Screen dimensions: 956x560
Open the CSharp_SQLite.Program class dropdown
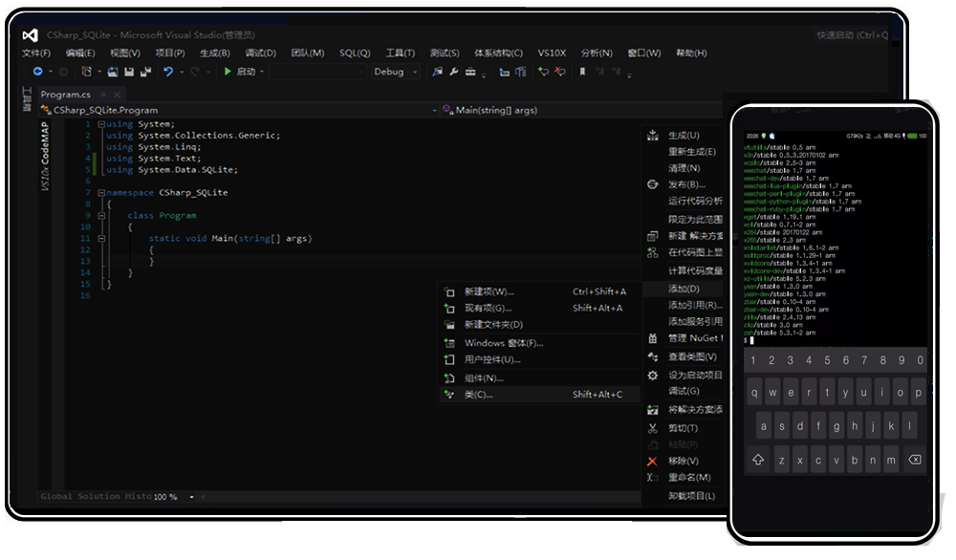(x=238, y=110)
